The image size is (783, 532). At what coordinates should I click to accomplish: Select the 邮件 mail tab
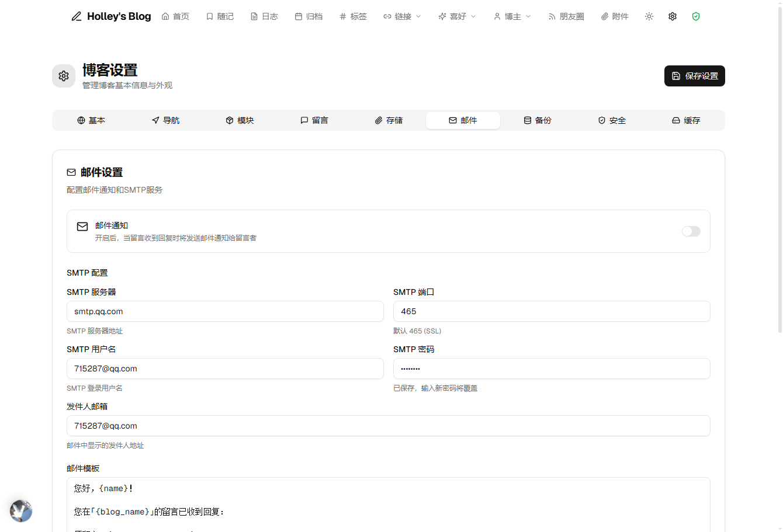point(463,120)
